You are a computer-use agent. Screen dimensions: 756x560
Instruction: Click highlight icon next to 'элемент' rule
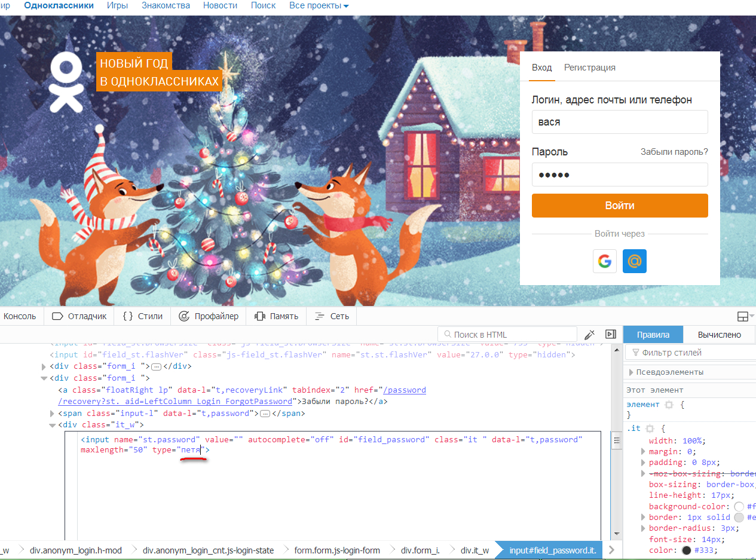(x=669, y=405)
